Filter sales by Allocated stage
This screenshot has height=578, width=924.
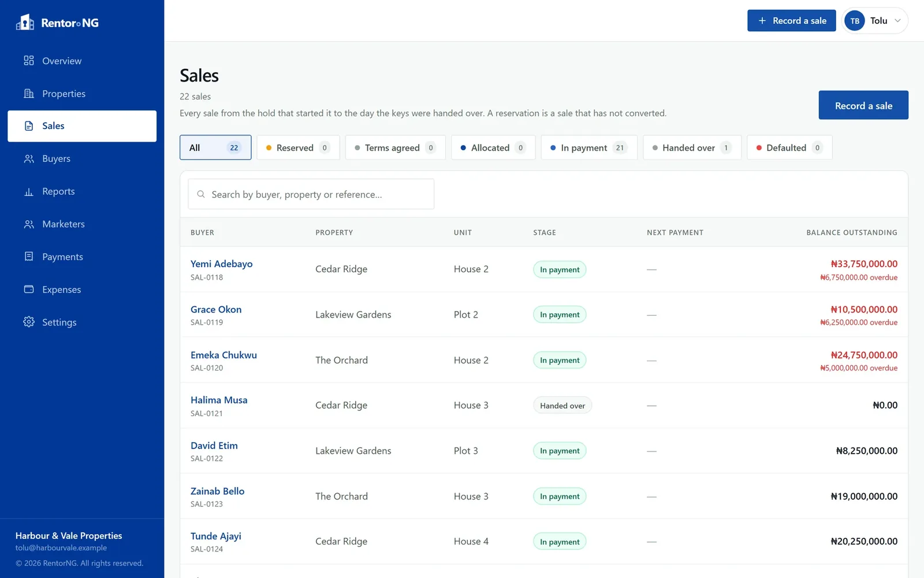click(493, 147)
